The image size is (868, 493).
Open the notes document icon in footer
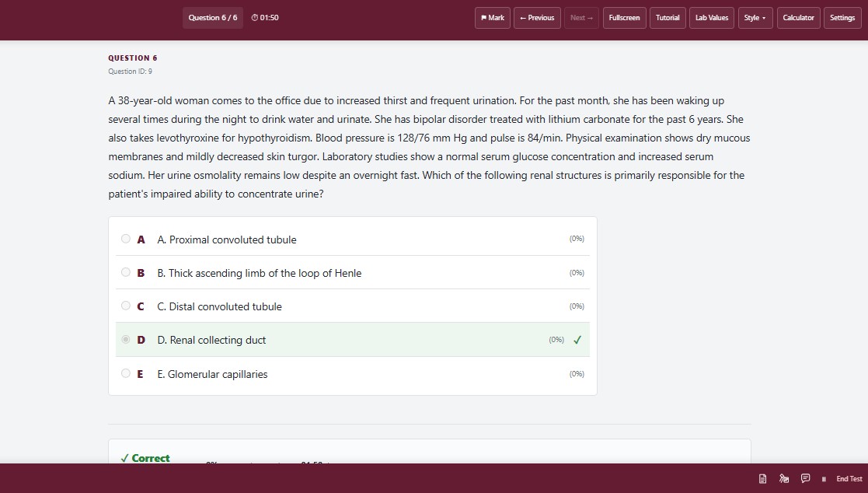[x=762, y=478]
